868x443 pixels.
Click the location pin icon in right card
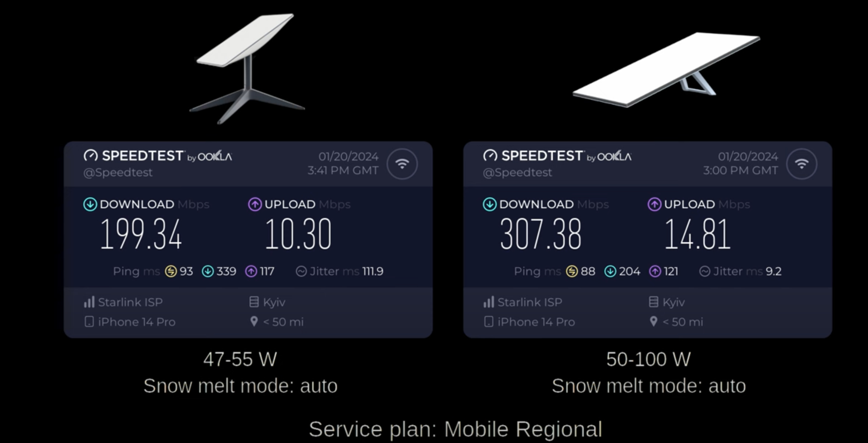tap(654, 322)
